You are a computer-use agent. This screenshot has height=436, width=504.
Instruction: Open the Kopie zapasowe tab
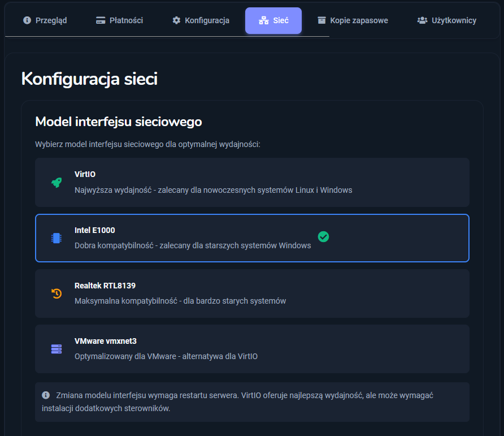pos(353,20)
